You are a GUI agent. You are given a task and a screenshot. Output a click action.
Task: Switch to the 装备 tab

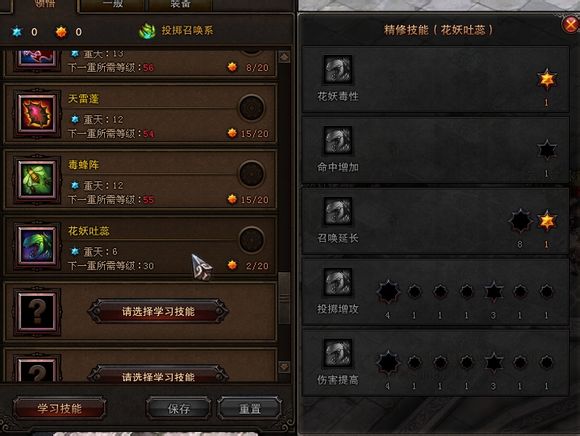pyautogui.click(x=180, y=5)
